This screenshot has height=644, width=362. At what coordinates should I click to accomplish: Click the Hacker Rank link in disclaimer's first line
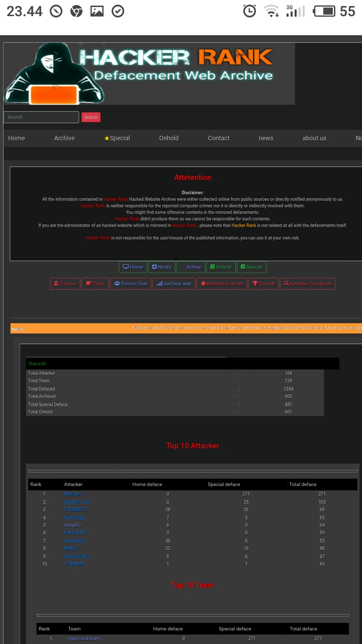(116, 199)
